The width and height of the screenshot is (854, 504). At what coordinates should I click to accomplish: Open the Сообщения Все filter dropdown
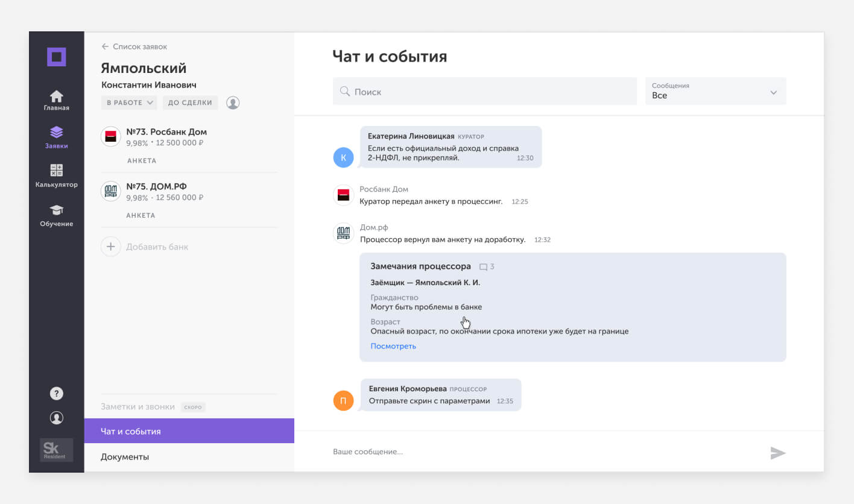pyautogui.click(x=716, y=91)
